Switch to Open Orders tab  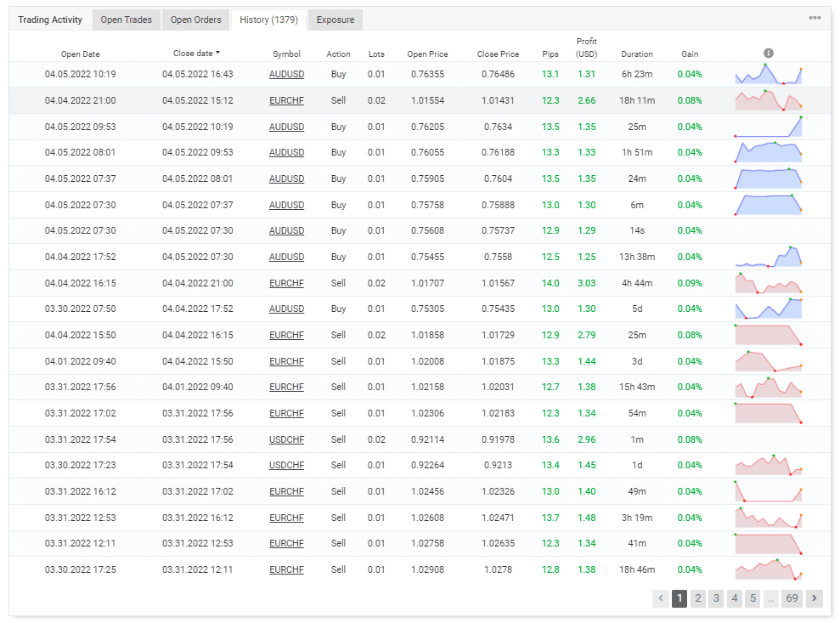[x=195, y=20]
